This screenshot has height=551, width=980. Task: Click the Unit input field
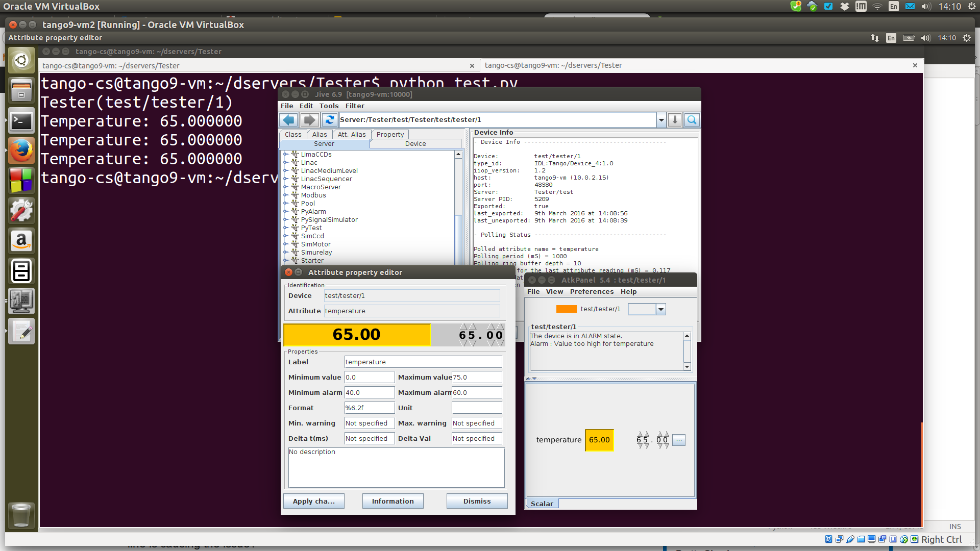[477, 408]
